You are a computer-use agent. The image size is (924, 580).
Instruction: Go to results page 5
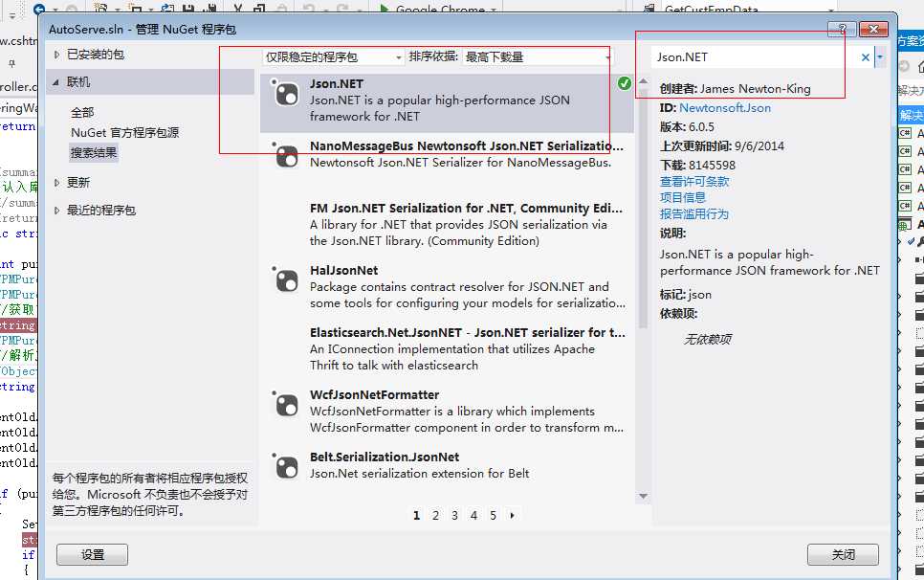[x=493, y=515]
